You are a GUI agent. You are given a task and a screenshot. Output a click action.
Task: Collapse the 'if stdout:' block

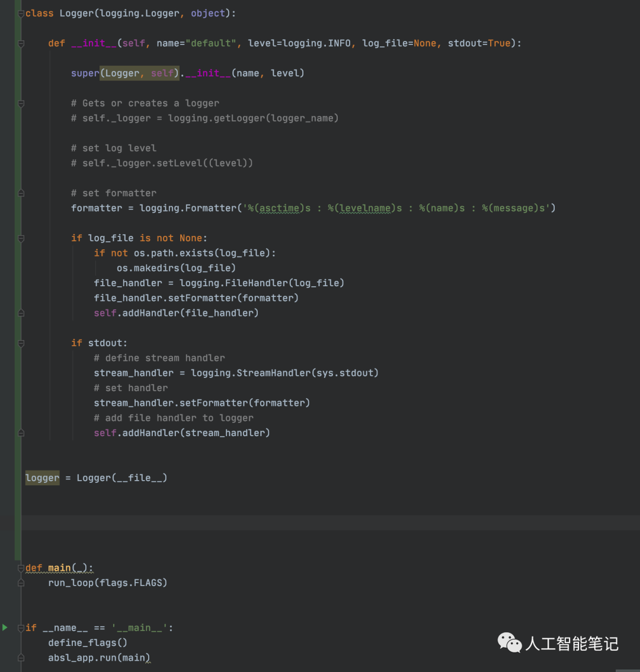21,343
